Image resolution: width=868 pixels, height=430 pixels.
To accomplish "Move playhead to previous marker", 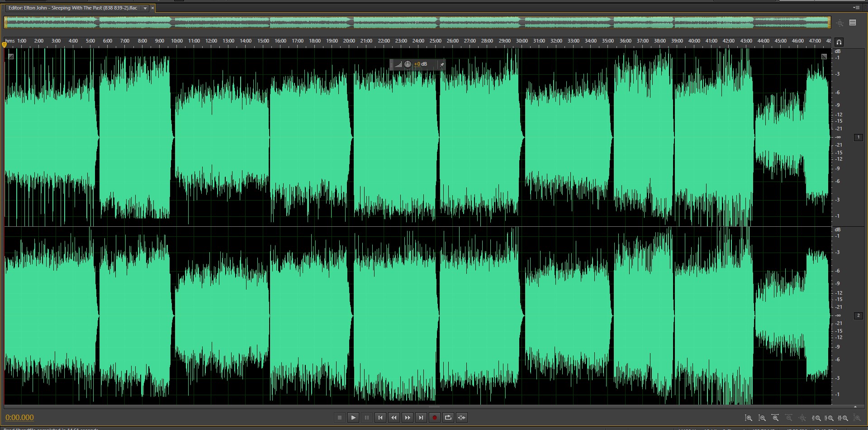I will coord(380,418).
